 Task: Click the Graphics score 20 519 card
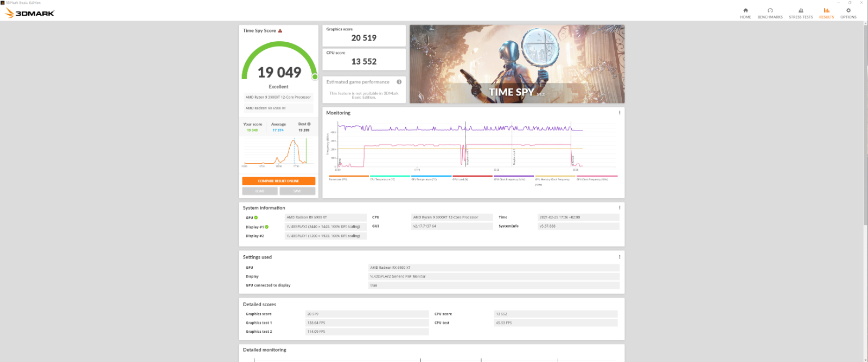pos(364,36)
